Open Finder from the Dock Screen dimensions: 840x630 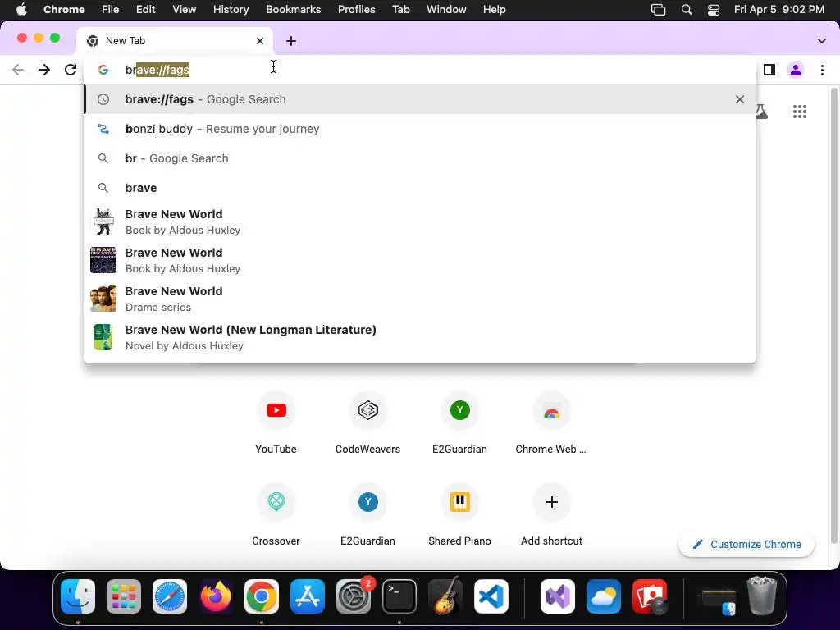click(x=78, y=596)
